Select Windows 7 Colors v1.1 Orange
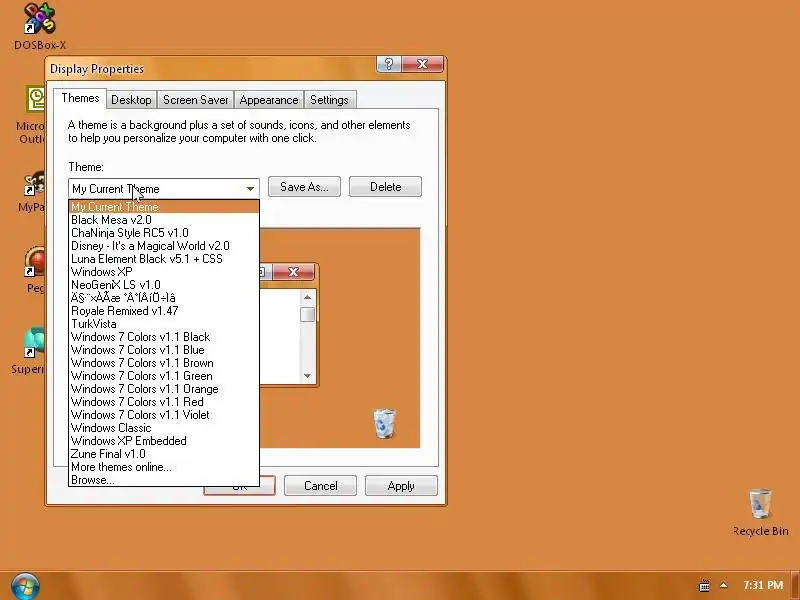Screen dimensions: 800x600 (164, 389)
